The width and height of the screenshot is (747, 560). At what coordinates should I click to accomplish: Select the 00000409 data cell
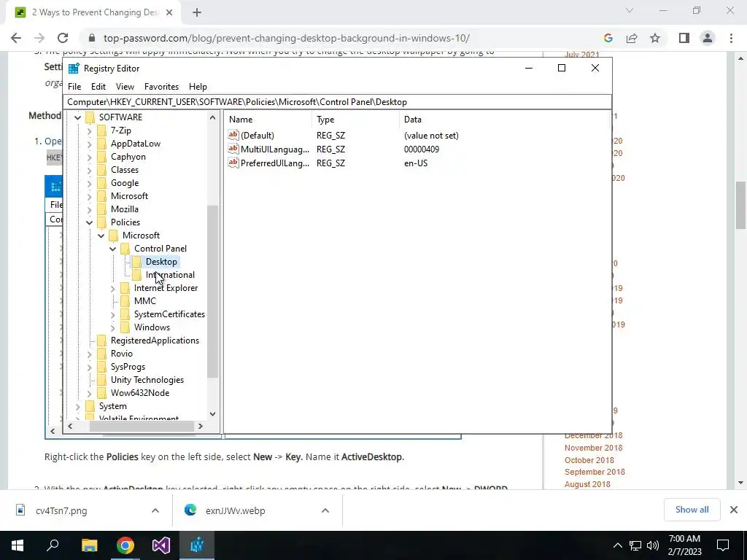(422, 149)
